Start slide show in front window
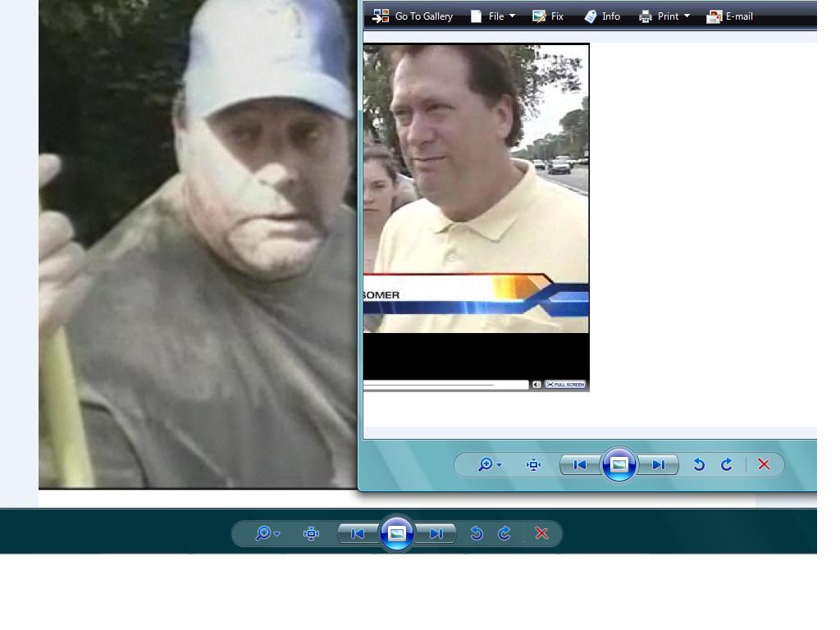 [x=619, y=465]
